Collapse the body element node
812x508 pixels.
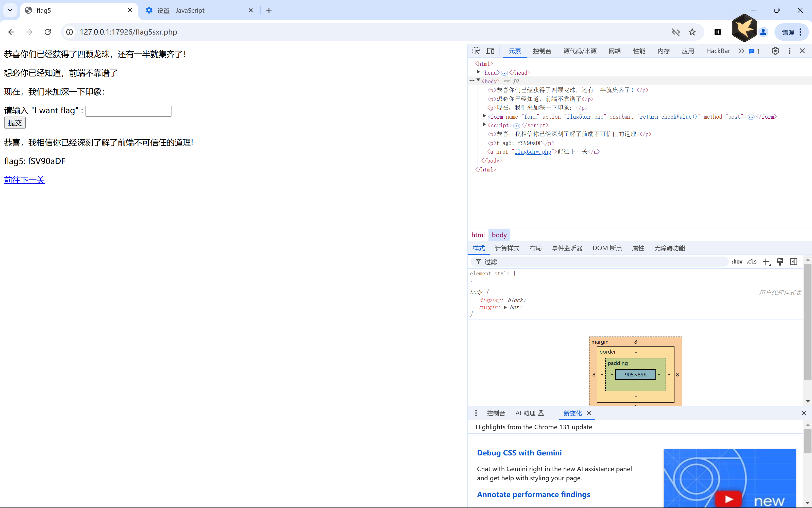[478, 81]
